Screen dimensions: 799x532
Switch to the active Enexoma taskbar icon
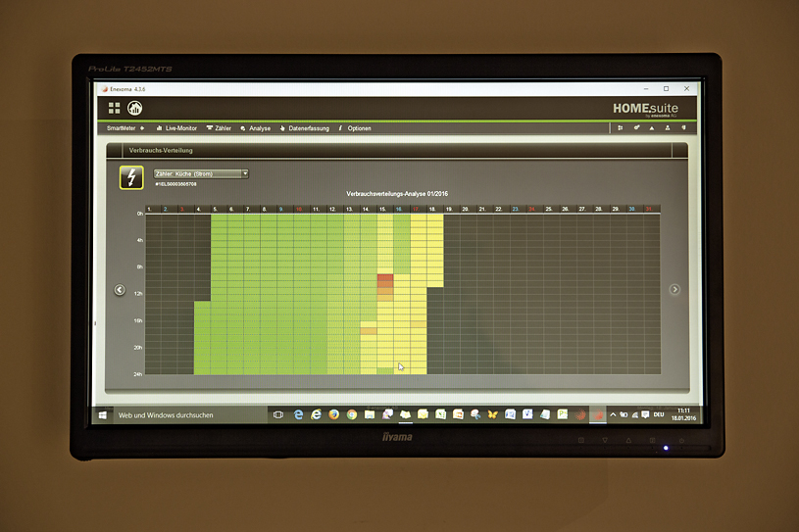point(598,414)
